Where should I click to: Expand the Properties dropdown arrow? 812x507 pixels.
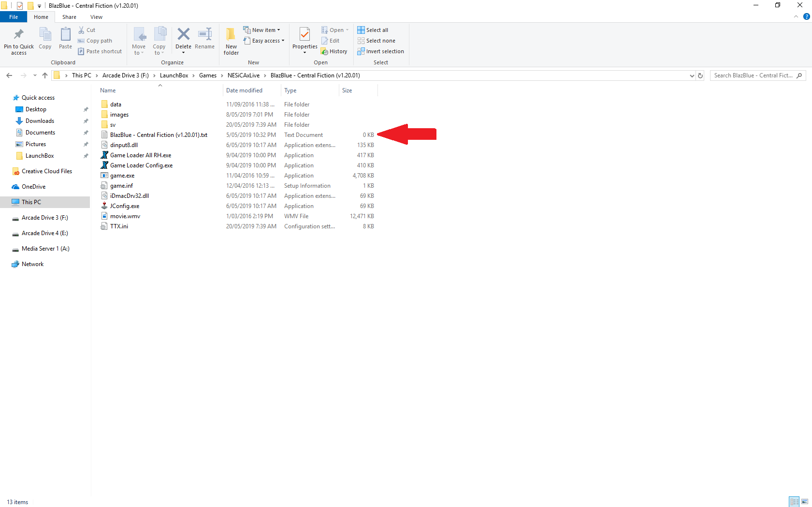pos(304,52)
